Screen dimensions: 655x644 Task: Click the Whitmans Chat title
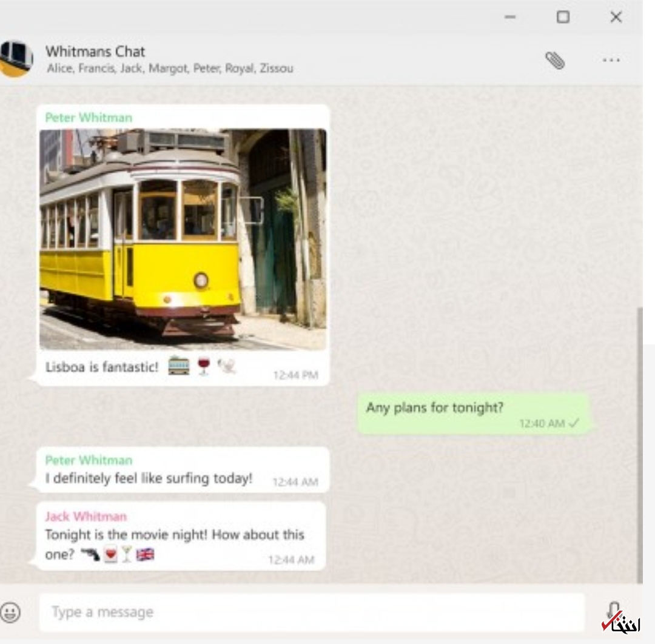[x=95, y=52]
